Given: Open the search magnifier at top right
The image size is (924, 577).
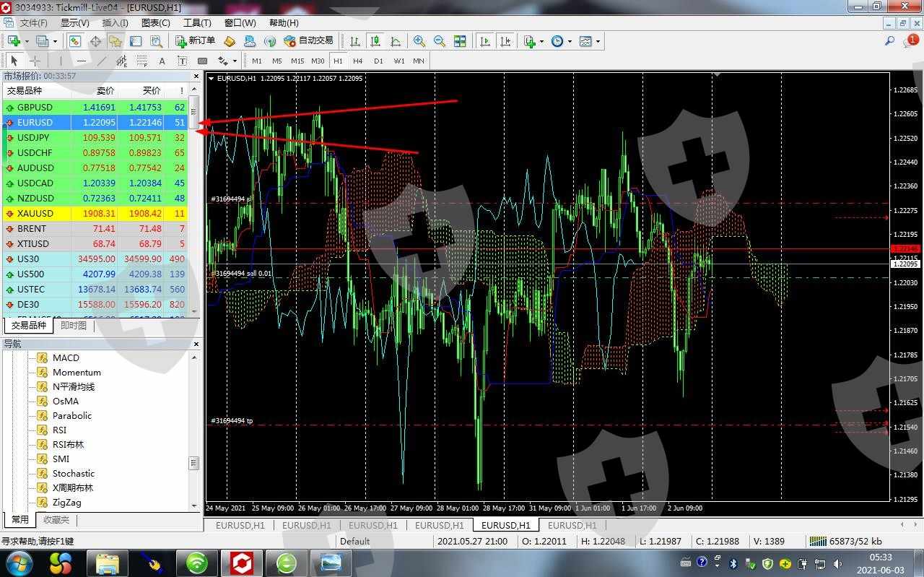Looking at the screenshot, I should point(889,41).
